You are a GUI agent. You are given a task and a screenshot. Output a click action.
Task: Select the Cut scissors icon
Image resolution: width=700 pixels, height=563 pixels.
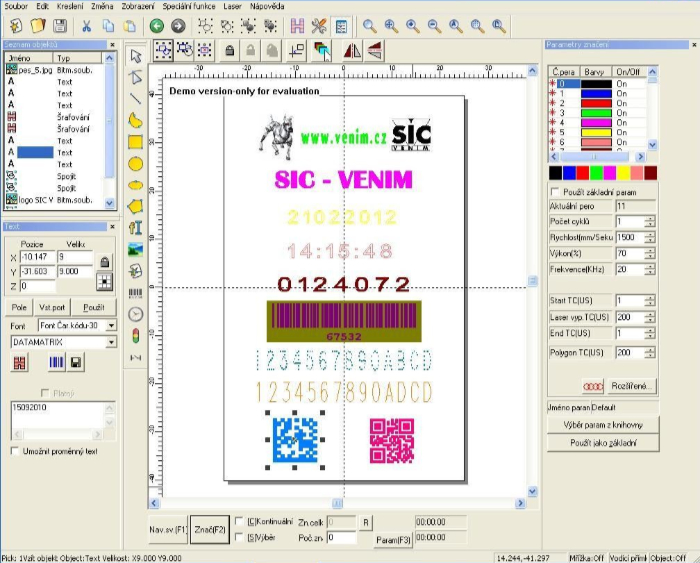[x=86, y=26]
